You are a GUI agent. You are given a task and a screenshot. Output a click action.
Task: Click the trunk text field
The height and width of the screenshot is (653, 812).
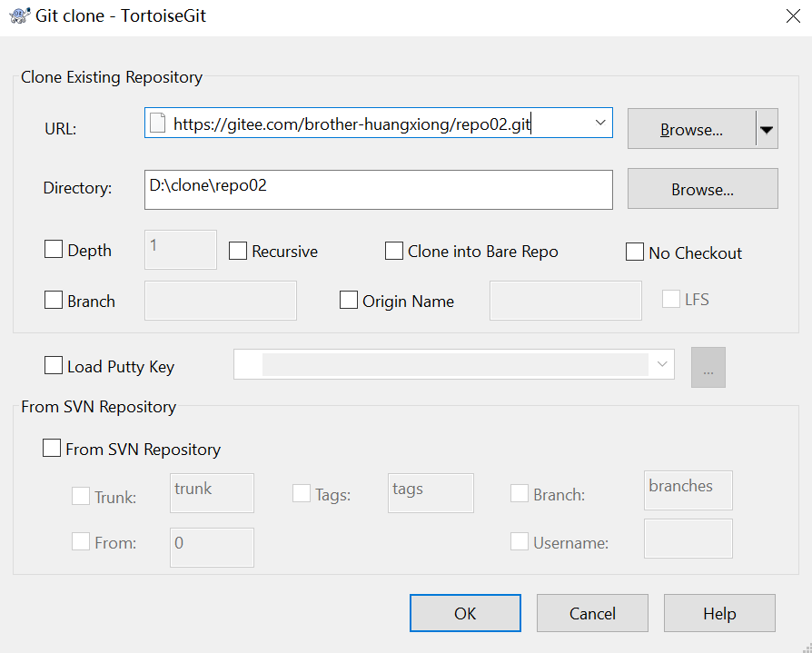tap(212, 493)
